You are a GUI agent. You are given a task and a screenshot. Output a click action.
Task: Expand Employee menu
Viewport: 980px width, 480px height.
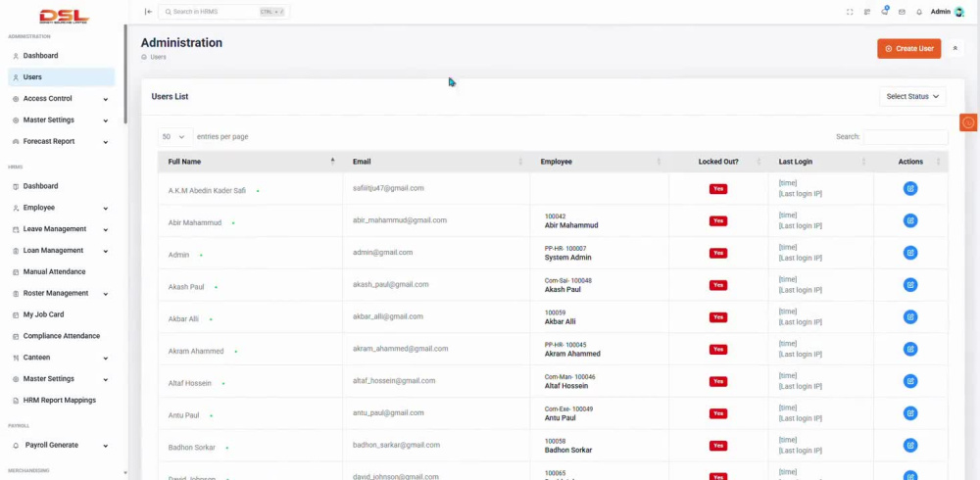pyautogui.click(x=61, y=208)
